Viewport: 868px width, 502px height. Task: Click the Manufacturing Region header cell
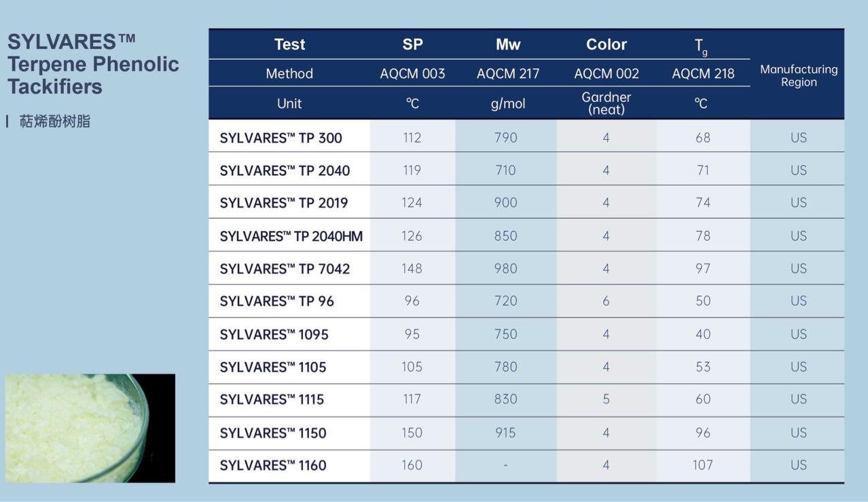[x=798, y=75]
